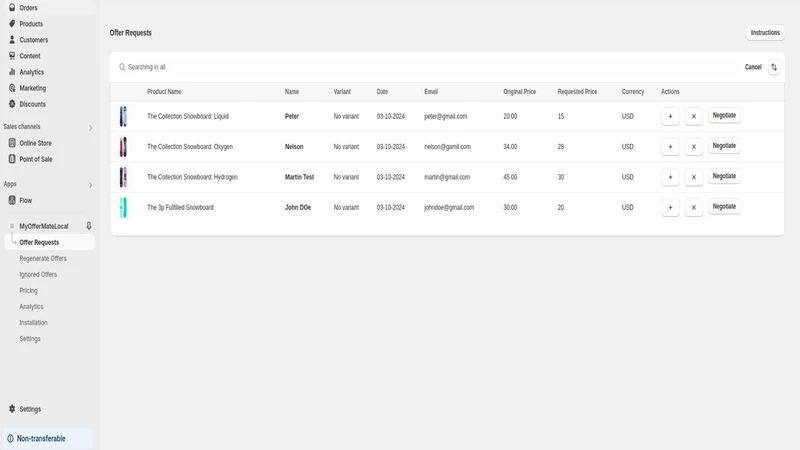Open the Pricing menu item

pos(29,290)
